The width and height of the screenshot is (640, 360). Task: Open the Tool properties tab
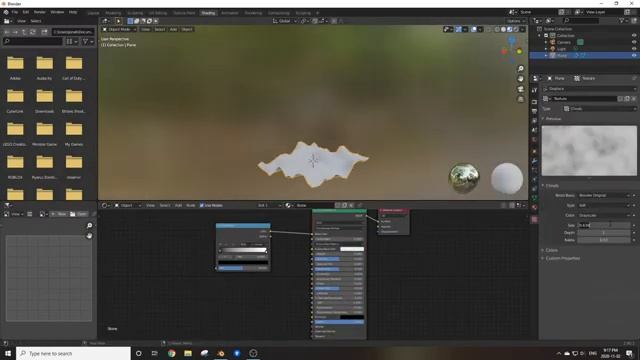tap(534, 90)
